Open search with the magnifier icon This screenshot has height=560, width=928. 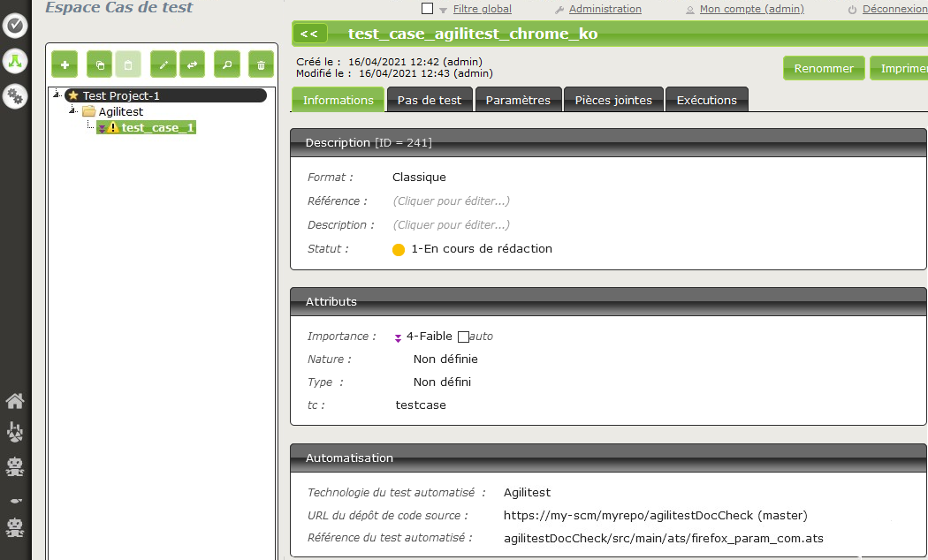[x=227, y=64]
